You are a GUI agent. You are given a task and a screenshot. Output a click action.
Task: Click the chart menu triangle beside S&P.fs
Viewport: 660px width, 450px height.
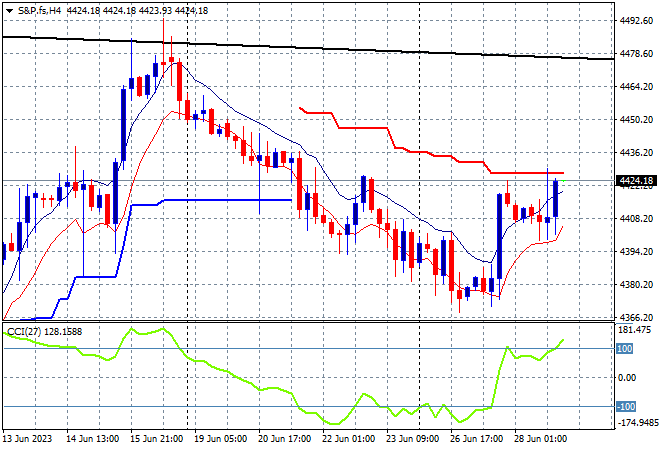click(x=9, y=11)
